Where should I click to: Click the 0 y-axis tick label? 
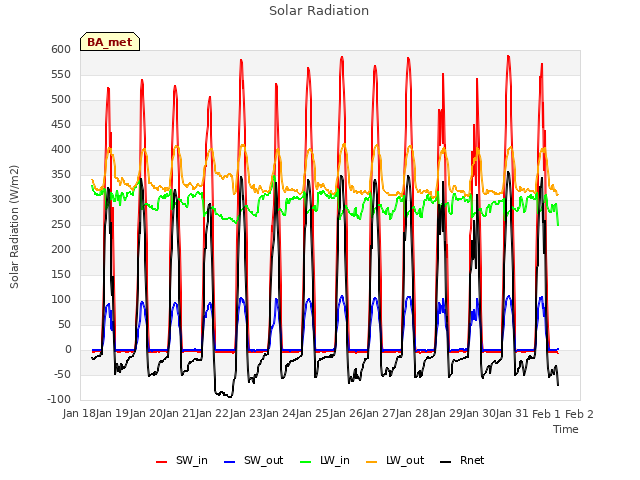[x=68, y=350]
